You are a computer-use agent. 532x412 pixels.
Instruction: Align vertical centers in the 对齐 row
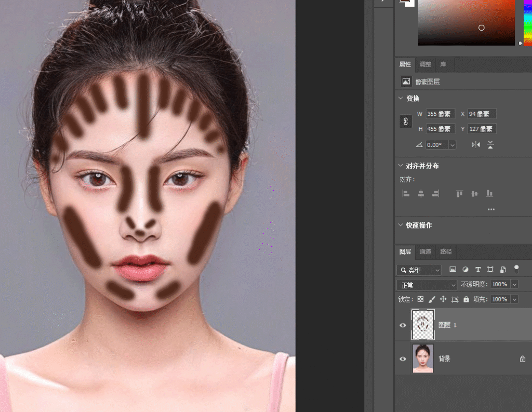coord(474,193)
